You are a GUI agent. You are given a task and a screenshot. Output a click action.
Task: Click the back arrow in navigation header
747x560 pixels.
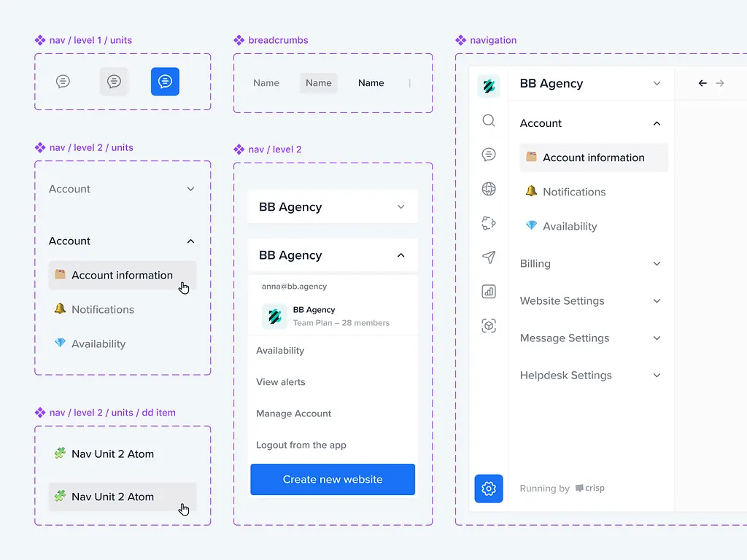703,84
